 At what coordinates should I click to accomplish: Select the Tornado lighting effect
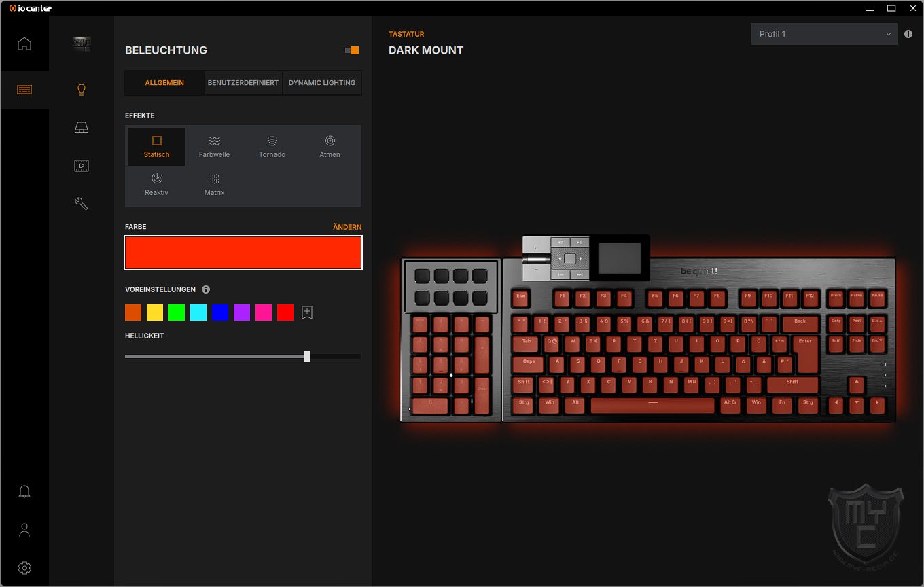coord(272,147)
